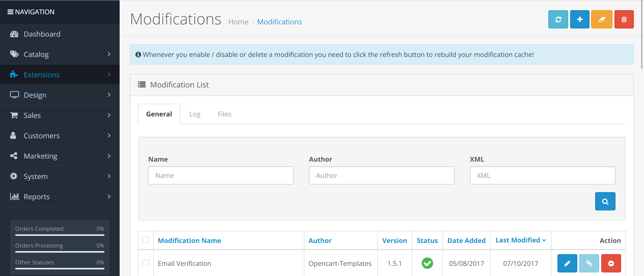This screenshot has height=276, width=644.
Task: Switch to the Log tab
Action: pos(195,114)
